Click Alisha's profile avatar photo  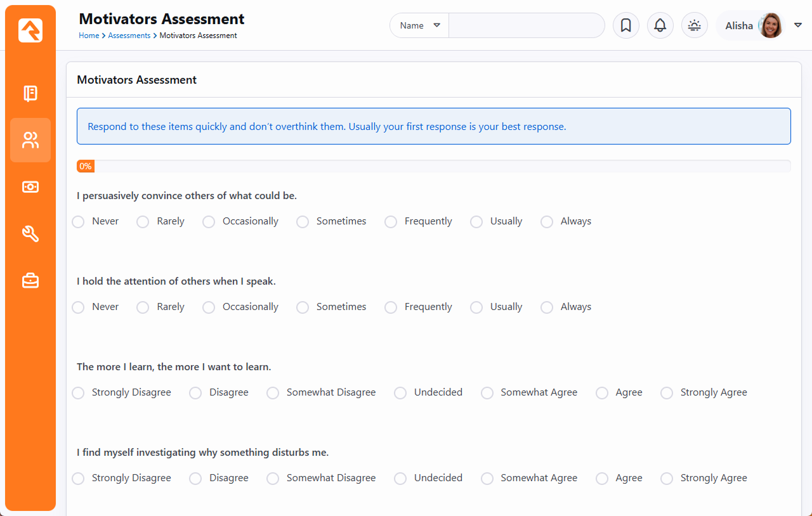pos(771,25)
